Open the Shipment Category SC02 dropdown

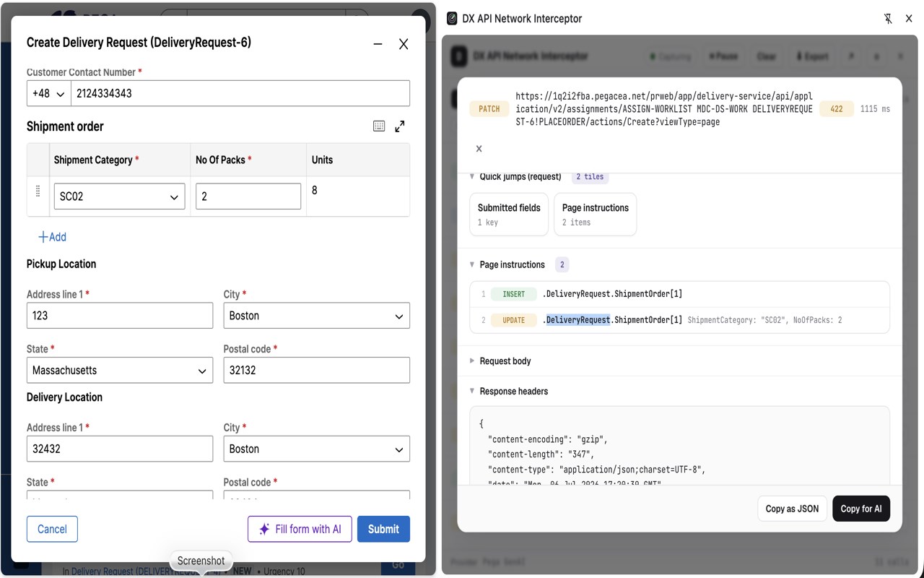(x=119, y=197)
